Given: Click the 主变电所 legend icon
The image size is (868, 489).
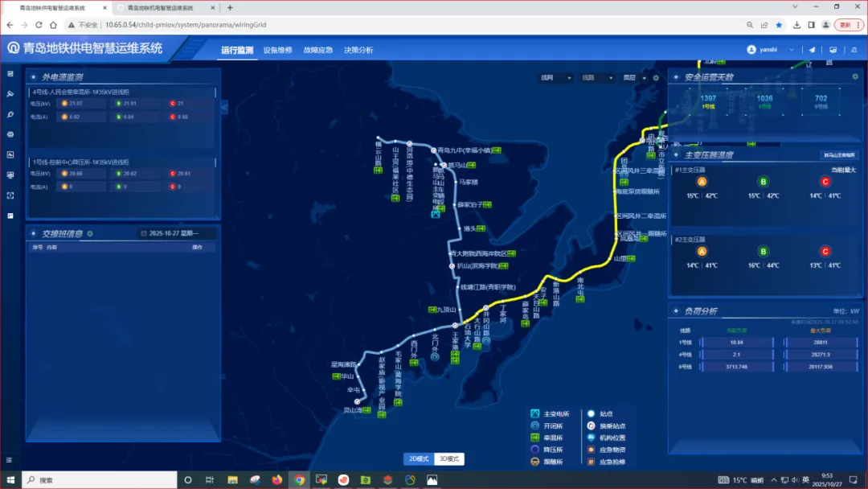Looking at the screenshot, I should (x=535, y=414).
